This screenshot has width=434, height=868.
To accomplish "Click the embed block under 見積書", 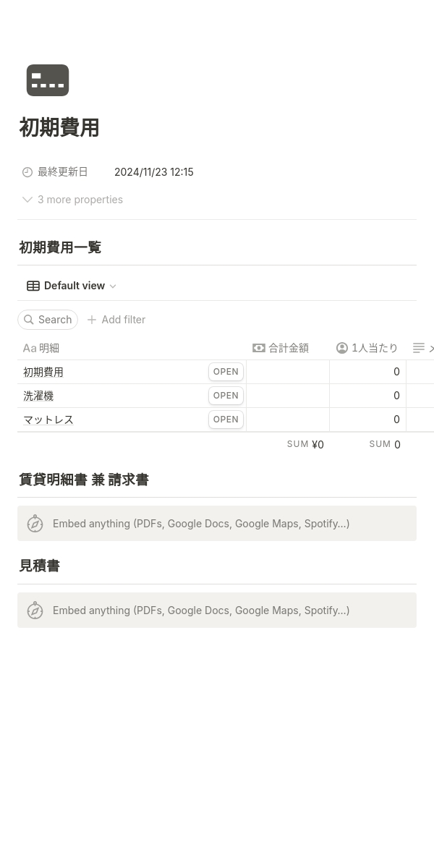I will click(x=217, y=610).
